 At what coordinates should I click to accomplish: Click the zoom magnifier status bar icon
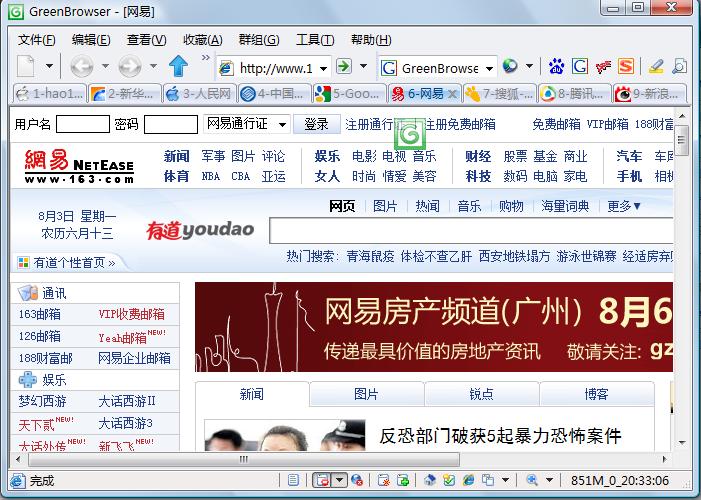point(532,480)
